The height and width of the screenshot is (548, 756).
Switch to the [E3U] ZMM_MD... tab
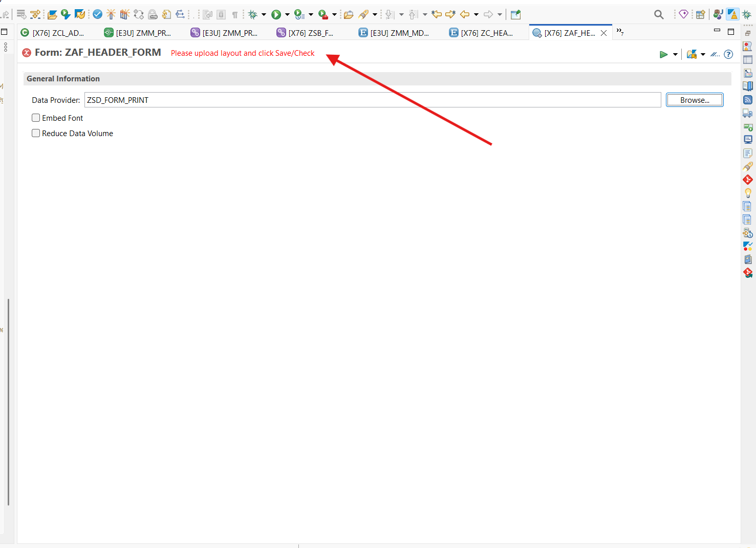click(x=394, y=33)
